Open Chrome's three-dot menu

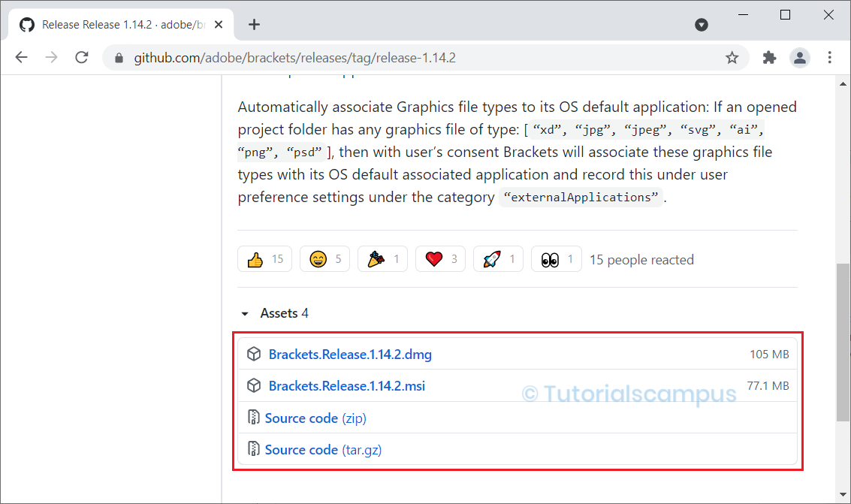(829, 58)
